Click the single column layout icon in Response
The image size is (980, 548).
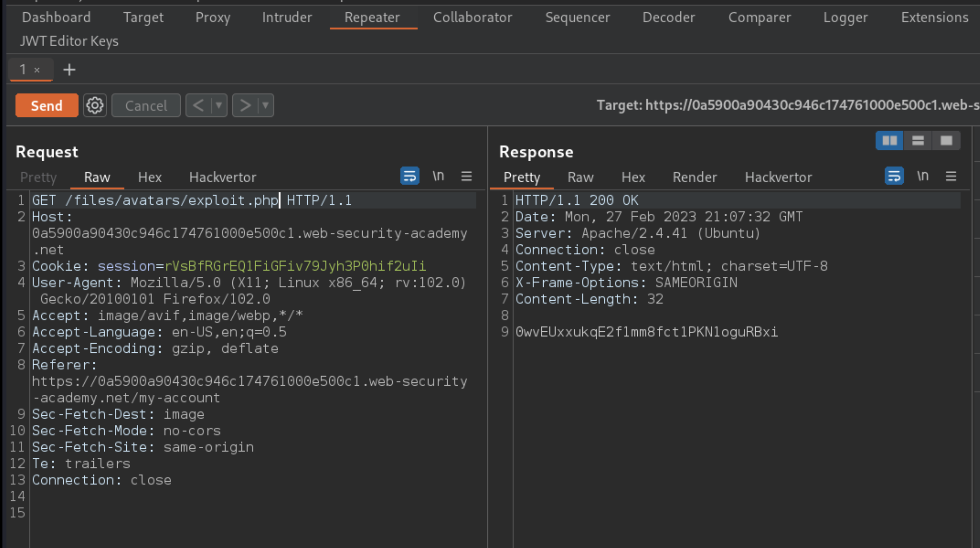(946, 141)
